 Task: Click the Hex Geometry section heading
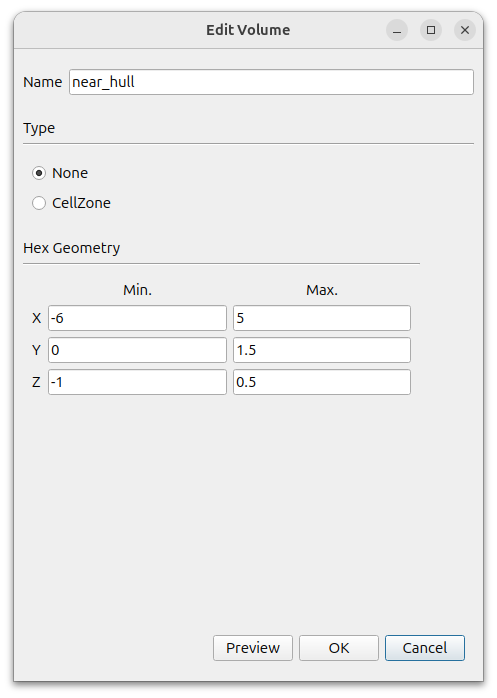click(x=72, y=248)
